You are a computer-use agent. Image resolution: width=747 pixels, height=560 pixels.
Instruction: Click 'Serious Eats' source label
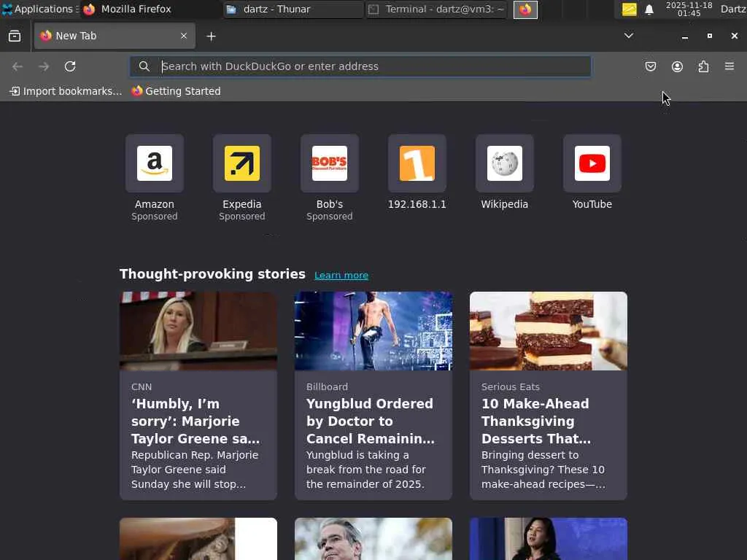(x=510, y=386)
